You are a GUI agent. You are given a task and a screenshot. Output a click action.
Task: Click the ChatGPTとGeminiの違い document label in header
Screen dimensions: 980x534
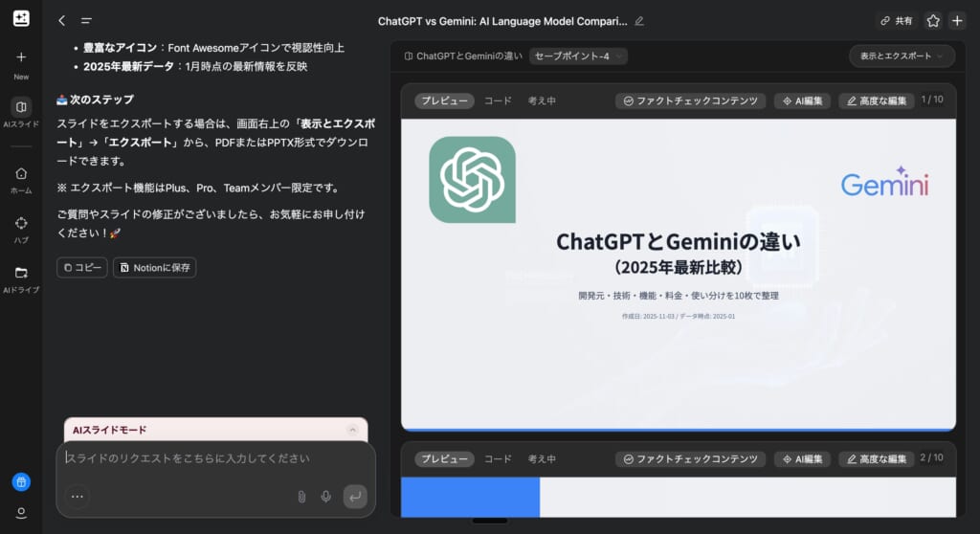tap(463, 56)
